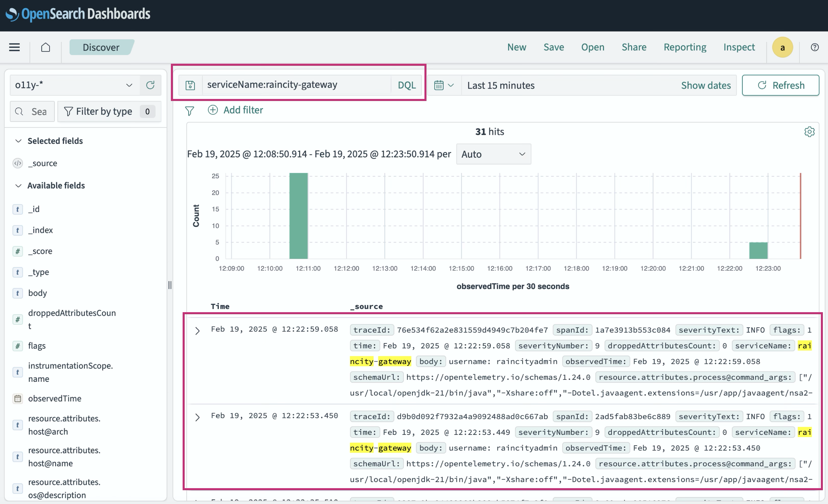This screenshot has height=504, width=828.
Task: Select the flags field
Action: click(37, 346)
